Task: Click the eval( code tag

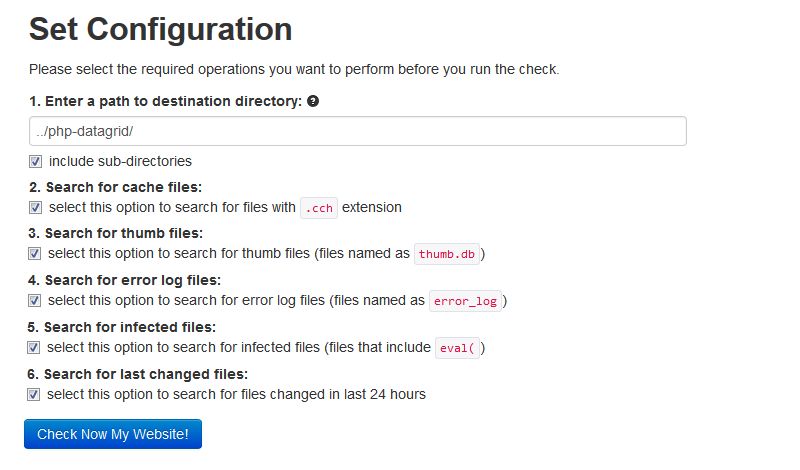Action: tap(457, 348)
